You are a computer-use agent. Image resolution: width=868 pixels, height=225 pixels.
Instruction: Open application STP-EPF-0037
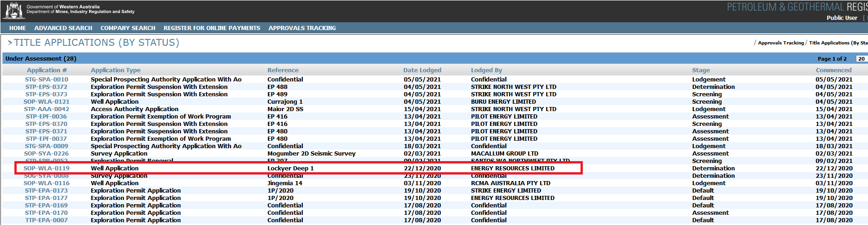pyautogui.click(x=46, y=139)
